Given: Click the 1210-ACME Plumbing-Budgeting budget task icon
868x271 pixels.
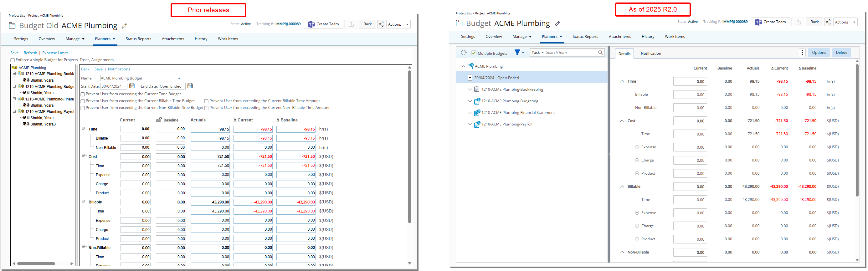Looking at the screenshot, I should pos(477,101).
